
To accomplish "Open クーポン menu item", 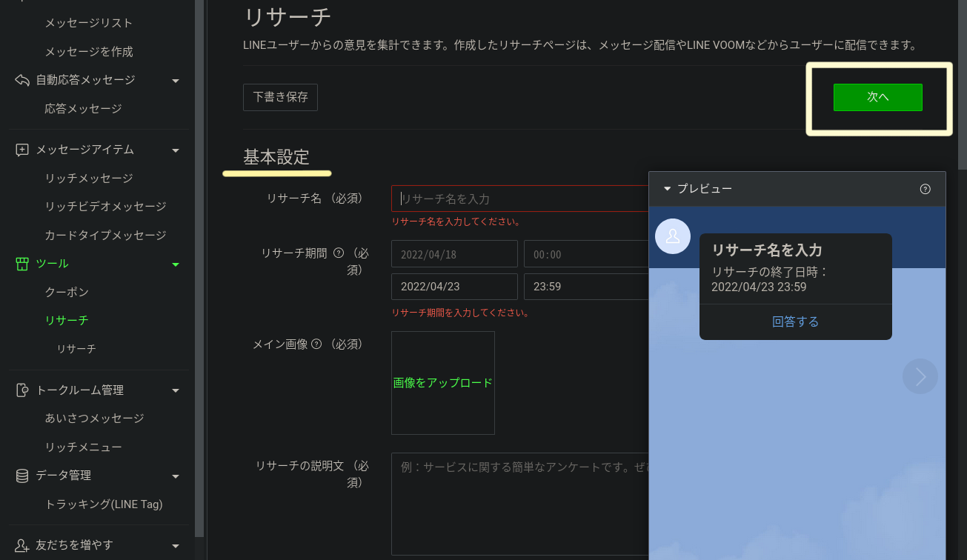I will (x=67, y=292).
